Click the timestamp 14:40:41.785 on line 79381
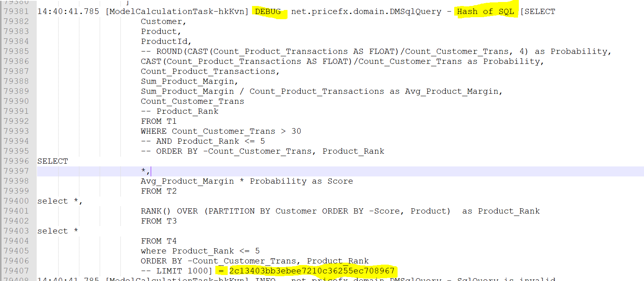Screen dimensions: 644x281 coord(68,12)
